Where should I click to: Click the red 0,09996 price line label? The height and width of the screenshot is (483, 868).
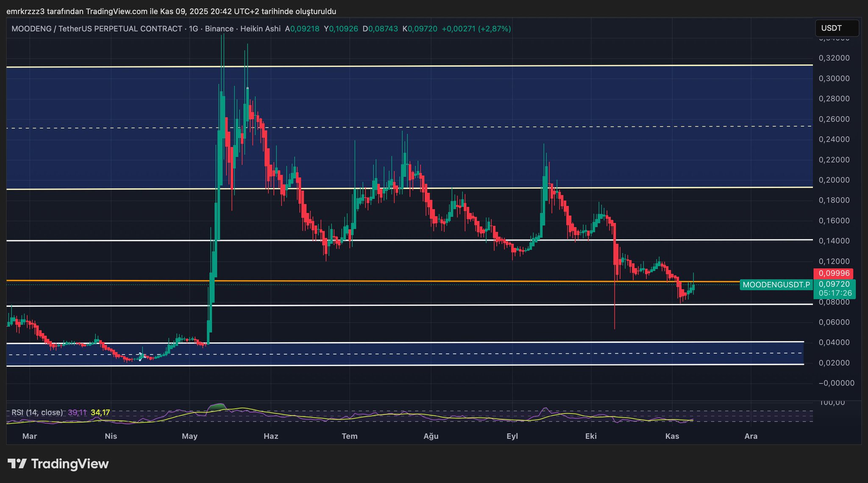(834, 273)
